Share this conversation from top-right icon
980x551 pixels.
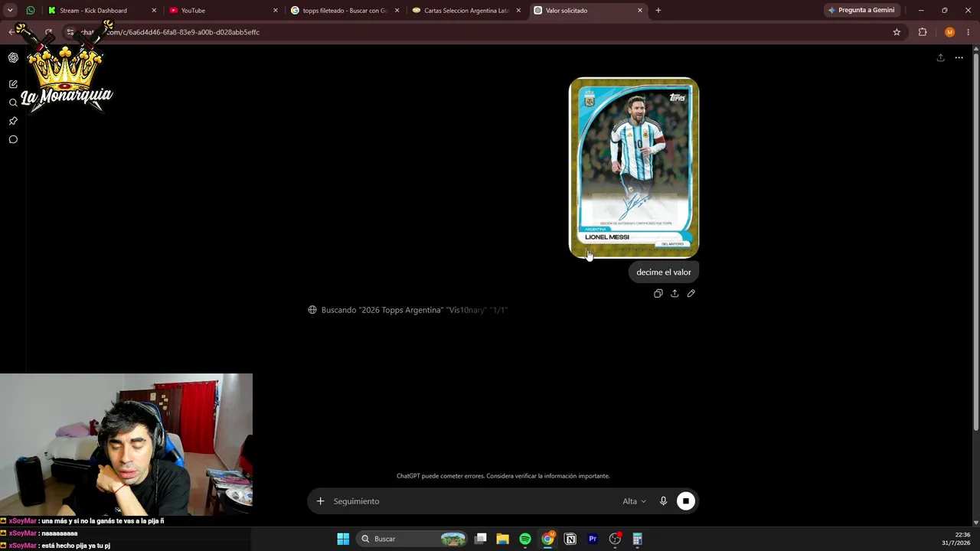(x=940, y=57)
